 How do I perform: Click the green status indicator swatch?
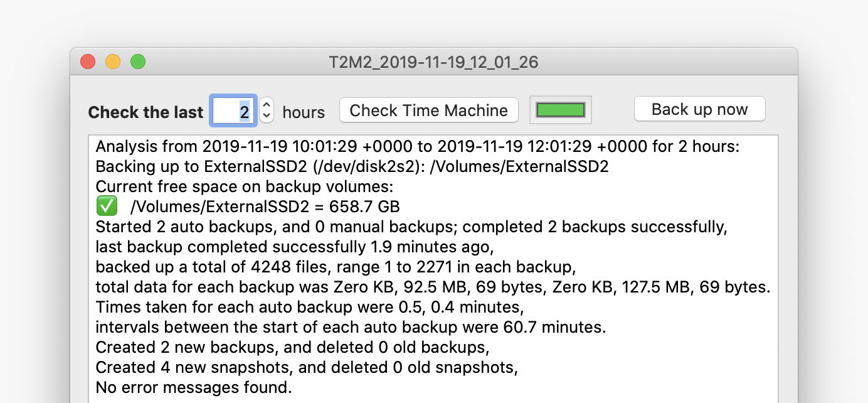coord(560,110)
